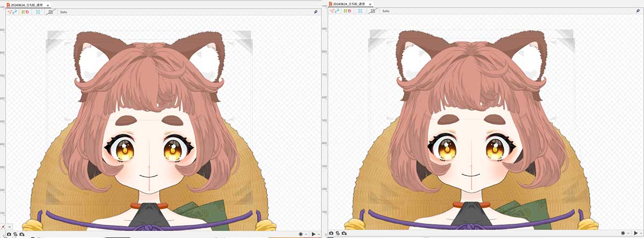644x238 pixels.
Task: Click the second camera icon at left view bottom
Action: point(16,234)
